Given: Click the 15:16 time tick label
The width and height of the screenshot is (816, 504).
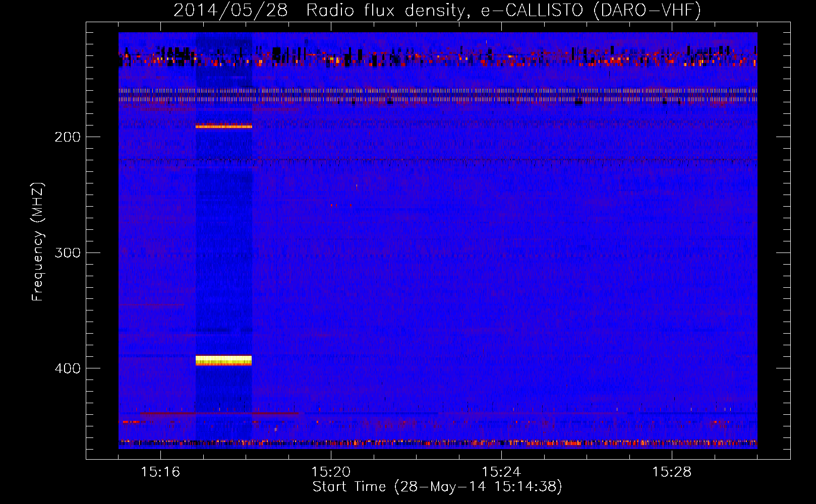Looking at the screenshot, I should (x=160, y=472).
